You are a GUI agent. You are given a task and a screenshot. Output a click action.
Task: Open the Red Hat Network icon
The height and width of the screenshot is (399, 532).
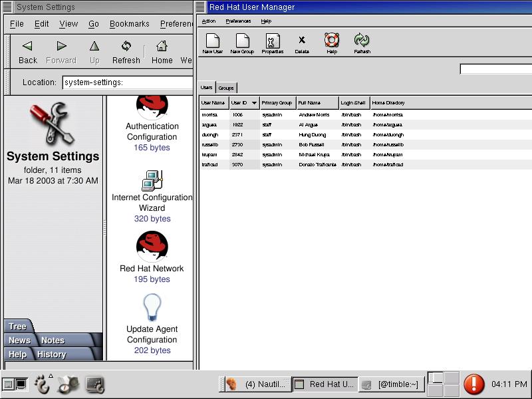click(x=152, y=247)
